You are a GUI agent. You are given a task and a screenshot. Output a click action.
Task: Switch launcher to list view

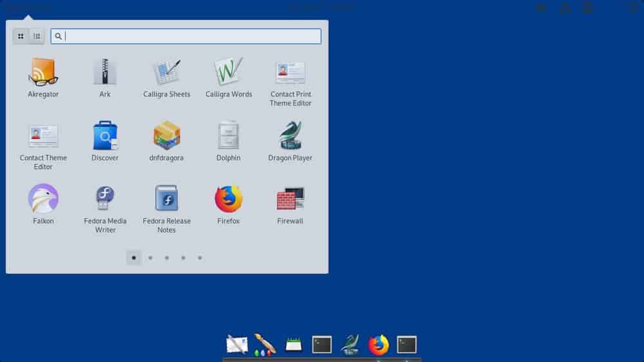37,36
